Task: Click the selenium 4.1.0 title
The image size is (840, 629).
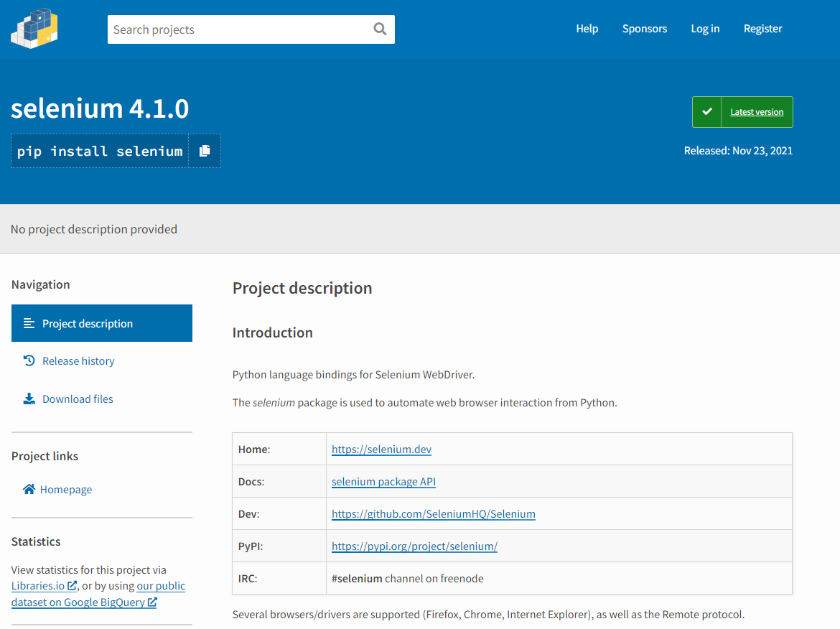Action: click(x=100, y=108)
